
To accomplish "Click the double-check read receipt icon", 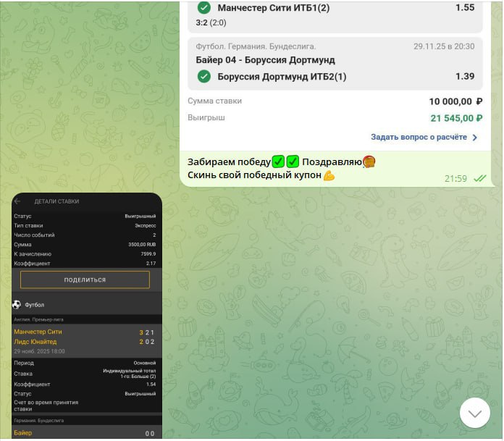I will [479, 178].
